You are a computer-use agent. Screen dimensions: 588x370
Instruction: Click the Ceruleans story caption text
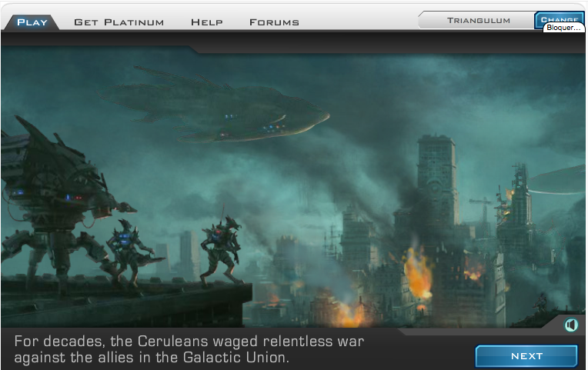click(189, 349)
